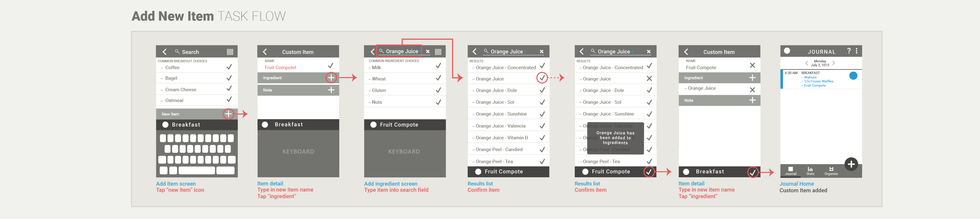Open the Journal overflow menu dots
The height and width of the screenshot is (219, 980).
point(856,51)
